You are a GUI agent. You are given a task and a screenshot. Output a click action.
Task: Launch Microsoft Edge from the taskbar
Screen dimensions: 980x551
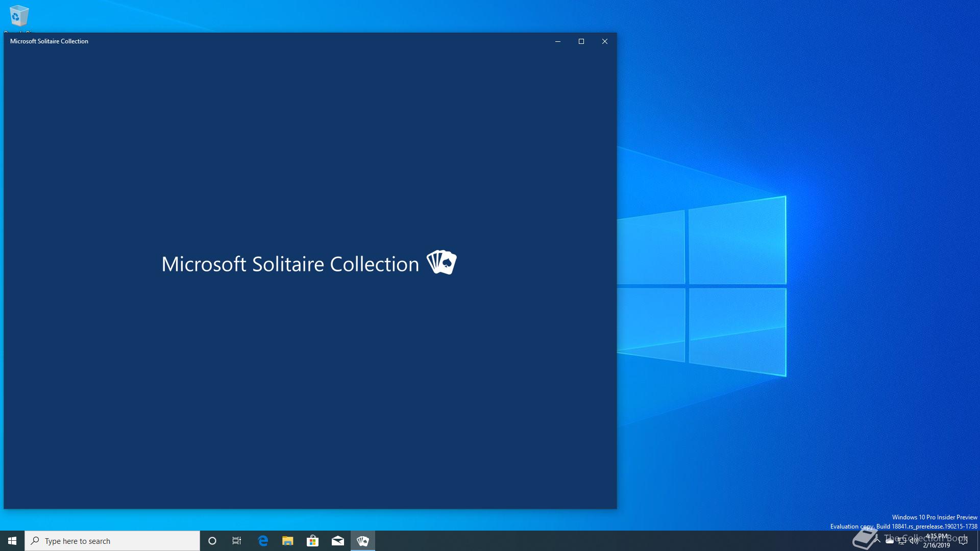[263, 541]
